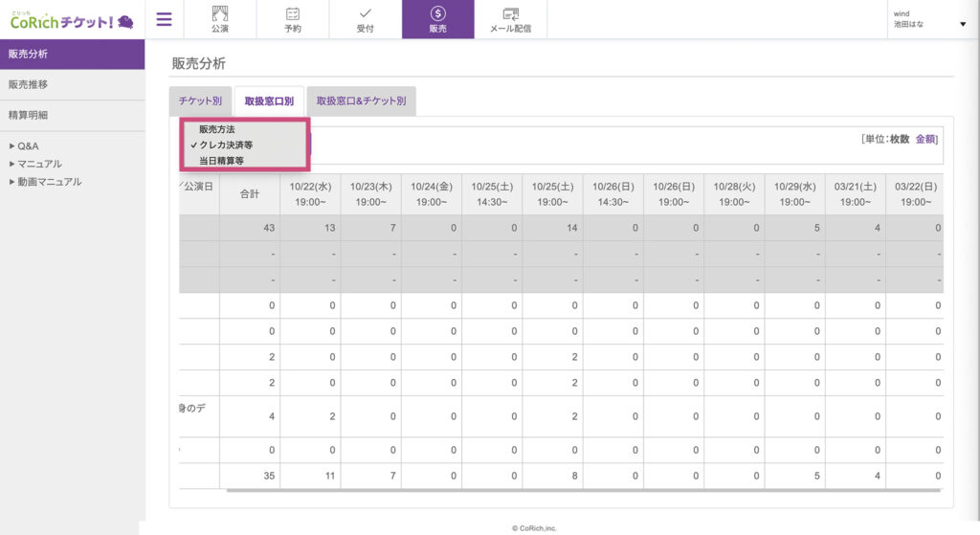Open the 予約 calendar icon
This screenshot has height=535, width=980.
293,13
